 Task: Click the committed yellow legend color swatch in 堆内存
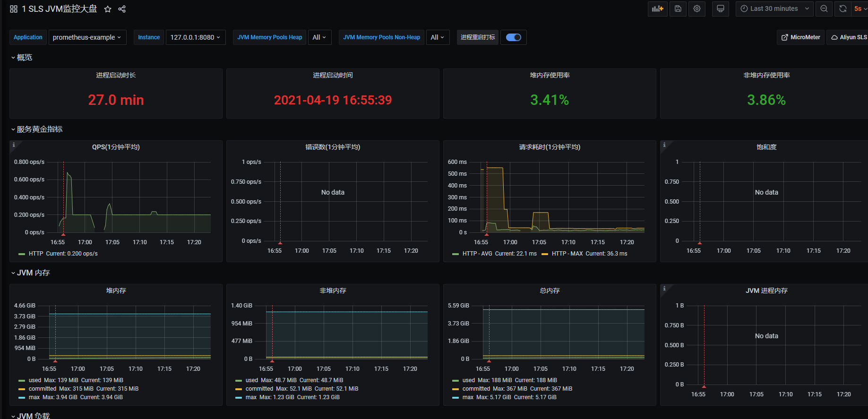point(21,389)
